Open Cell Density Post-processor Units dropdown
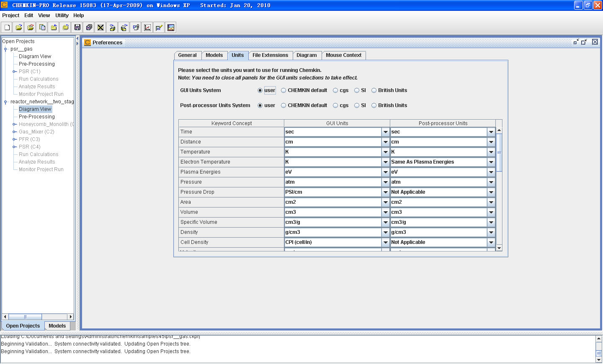Viewport: 603px width, 364px height. tap(491, 242)
